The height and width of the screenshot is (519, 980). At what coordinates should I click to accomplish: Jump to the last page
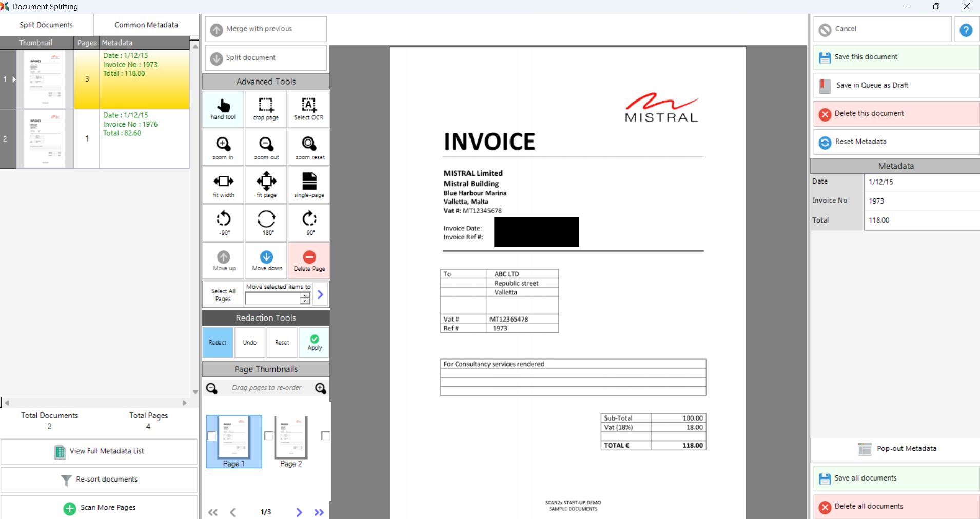tap(319, 512)
